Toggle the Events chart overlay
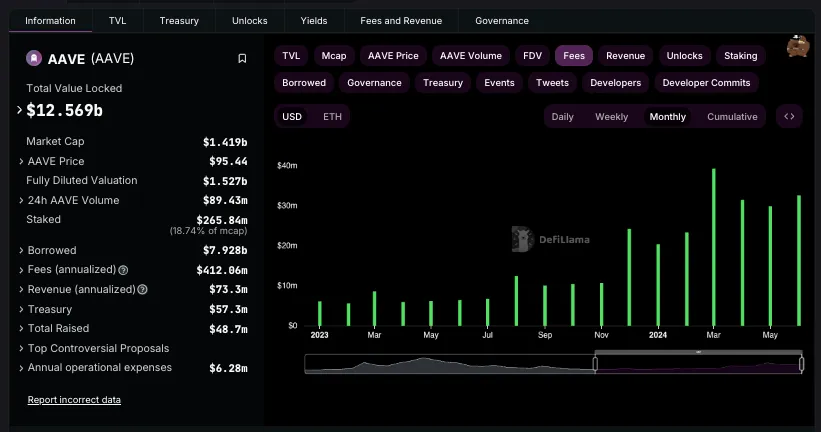This screenshot has height=432, width=821. point(500,83)
